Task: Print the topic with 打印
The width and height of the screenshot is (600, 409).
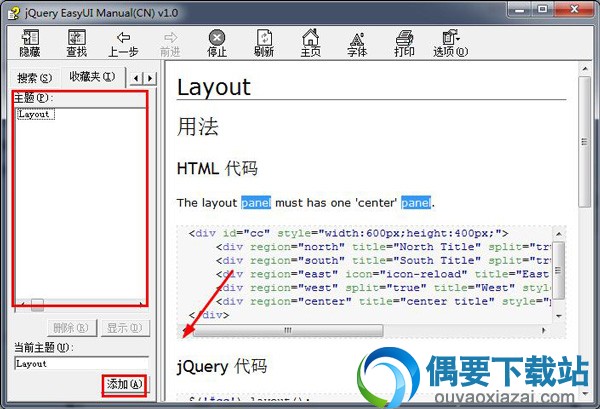Action: point(404,43)
